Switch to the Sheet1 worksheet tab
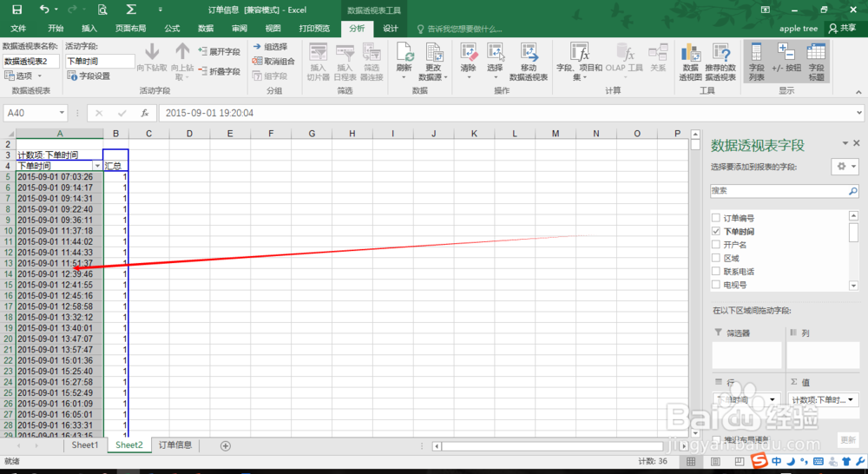868x474 pixels. (x=85, y=444)
